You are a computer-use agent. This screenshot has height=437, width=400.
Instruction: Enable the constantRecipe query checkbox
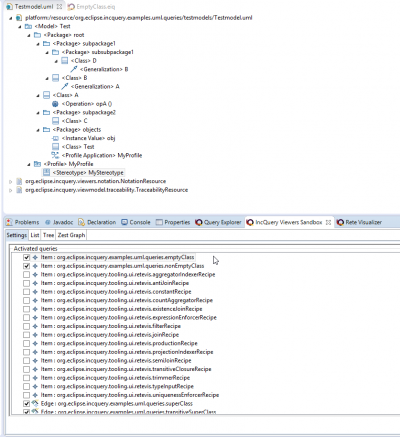[26, 292]
